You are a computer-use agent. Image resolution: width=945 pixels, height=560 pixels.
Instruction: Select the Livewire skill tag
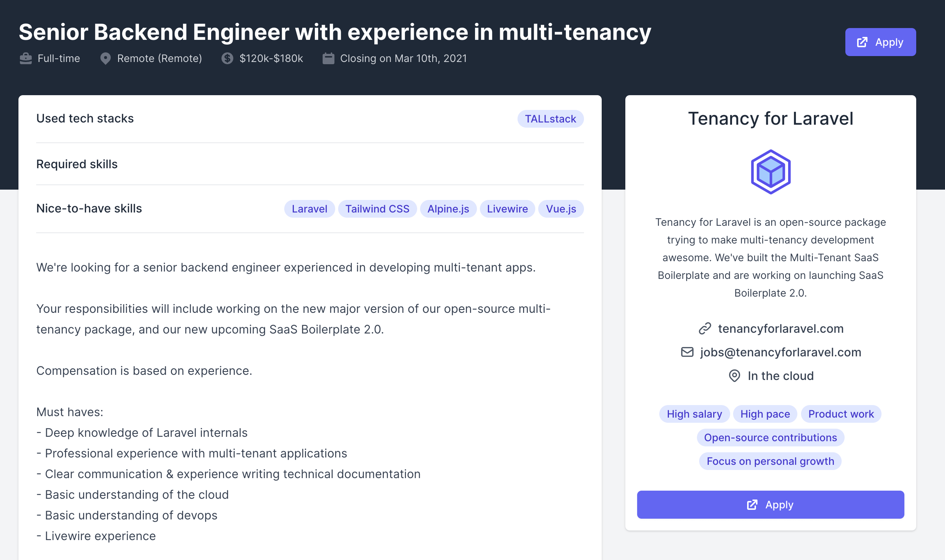point(507,209)
